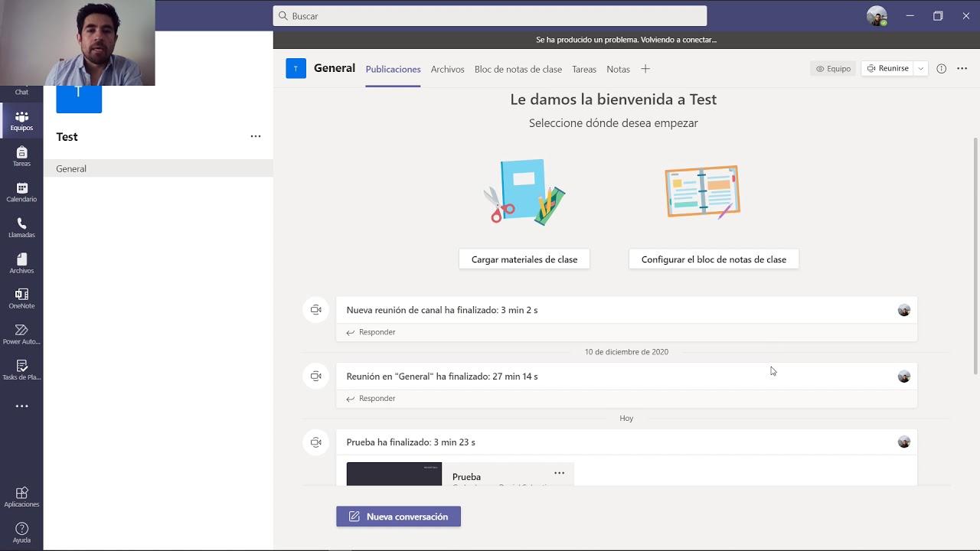Reply to Reunión en General post

(x=371, y=398)
